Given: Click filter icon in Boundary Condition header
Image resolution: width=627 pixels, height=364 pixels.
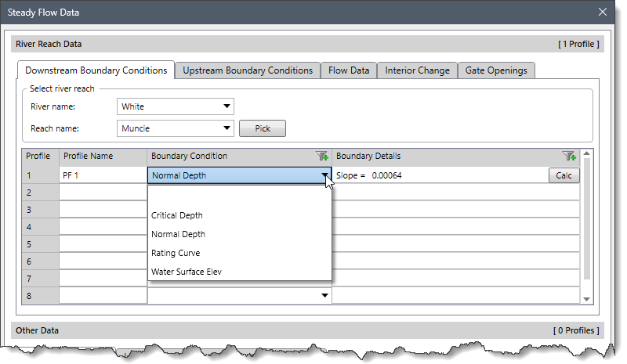Looking at the screenshot, I should click(322, 157).
